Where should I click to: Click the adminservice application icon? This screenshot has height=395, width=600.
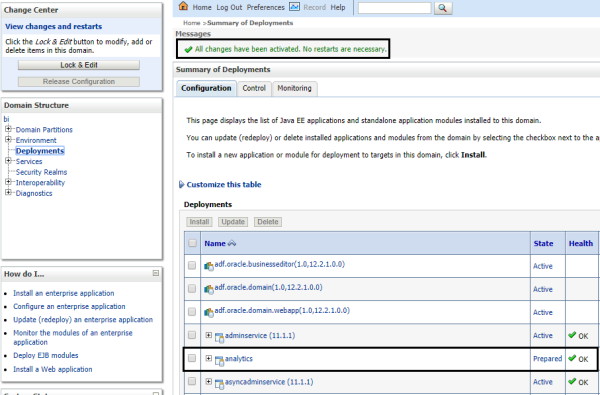click(219, 337)
